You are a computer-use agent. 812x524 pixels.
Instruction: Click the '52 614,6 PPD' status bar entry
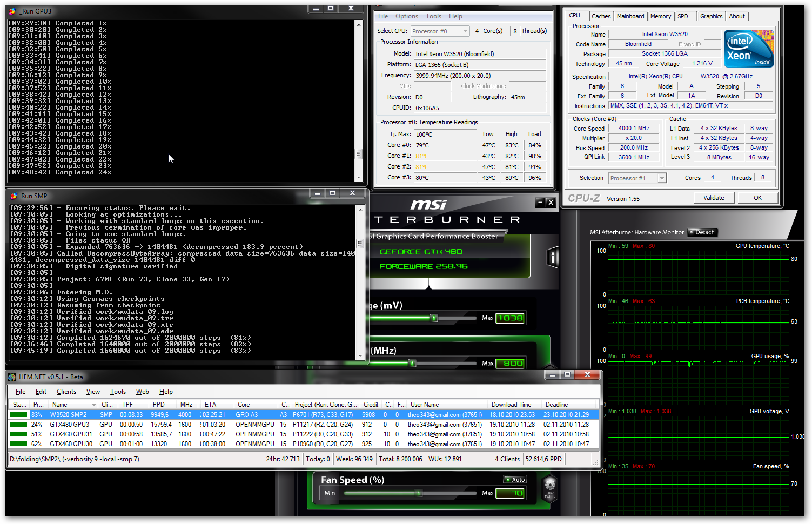(x=543, y=459)
